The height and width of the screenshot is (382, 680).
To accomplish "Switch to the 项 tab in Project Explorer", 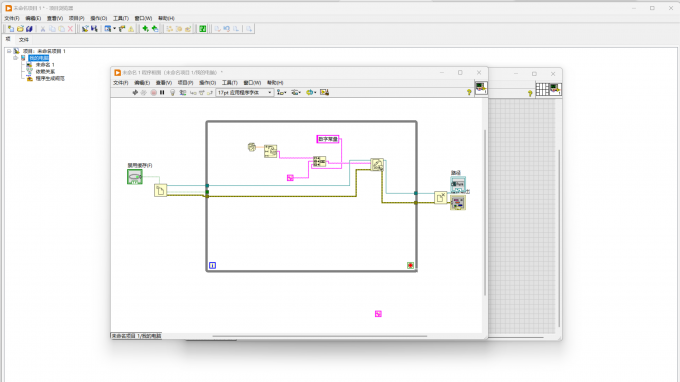I will (x=8, y=39).
